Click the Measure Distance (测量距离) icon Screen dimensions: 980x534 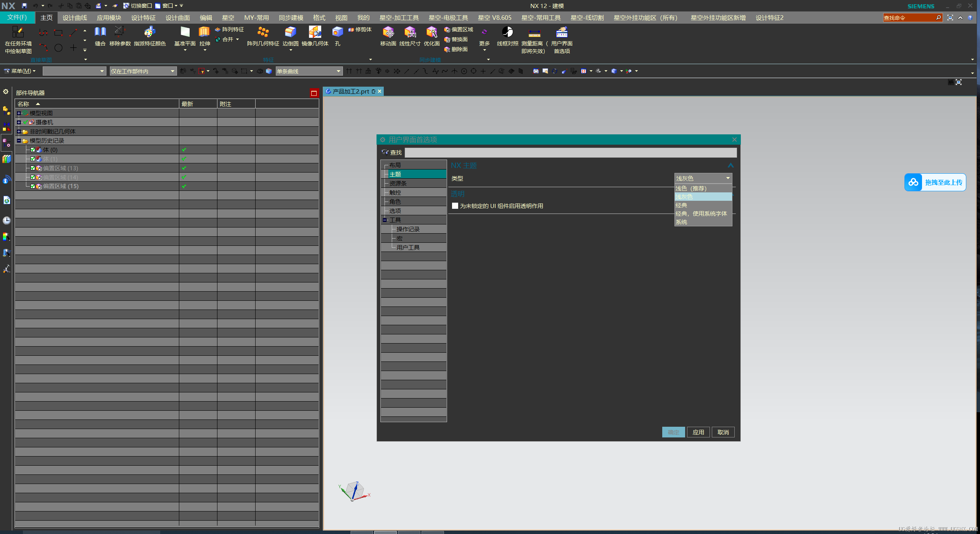click(534, 33)
